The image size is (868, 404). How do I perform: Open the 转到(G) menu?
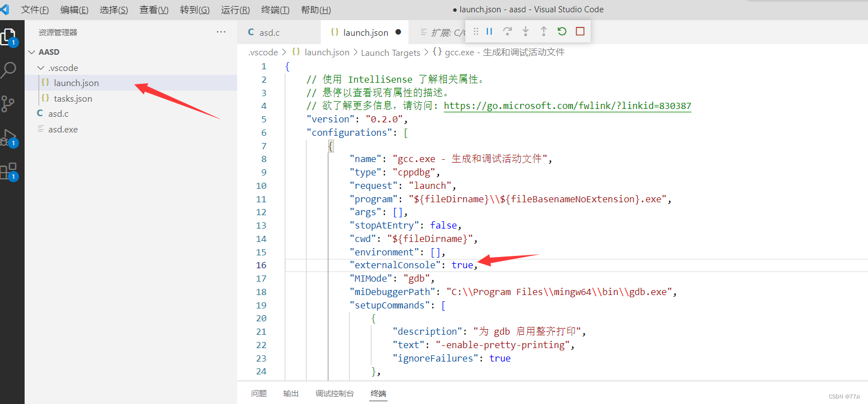point(195,9)
